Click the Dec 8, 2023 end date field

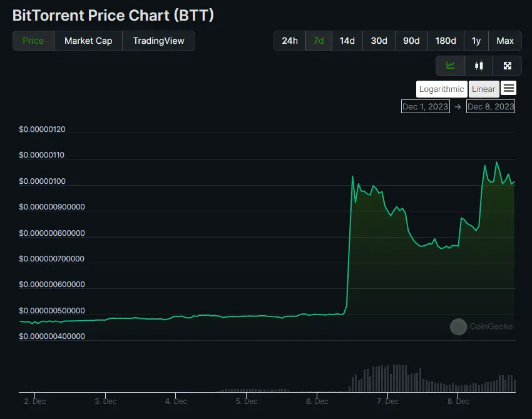[x=491, y=106]
